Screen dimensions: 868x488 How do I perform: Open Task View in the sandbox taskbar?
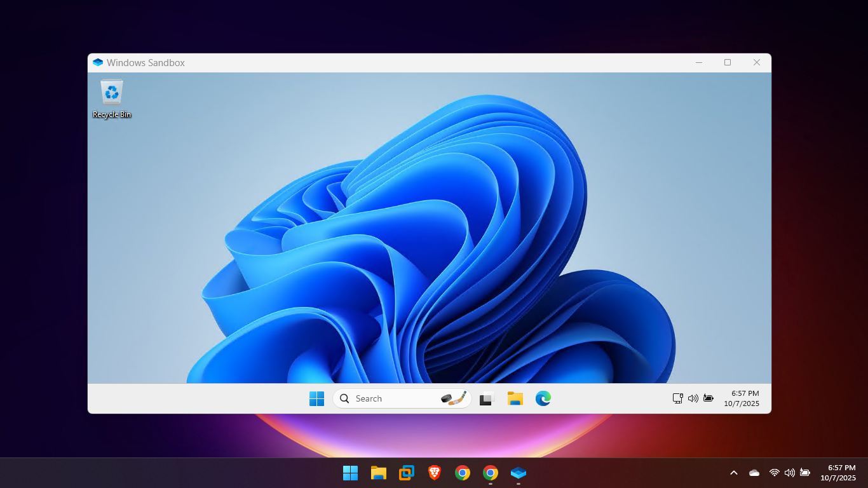[487, 398]
